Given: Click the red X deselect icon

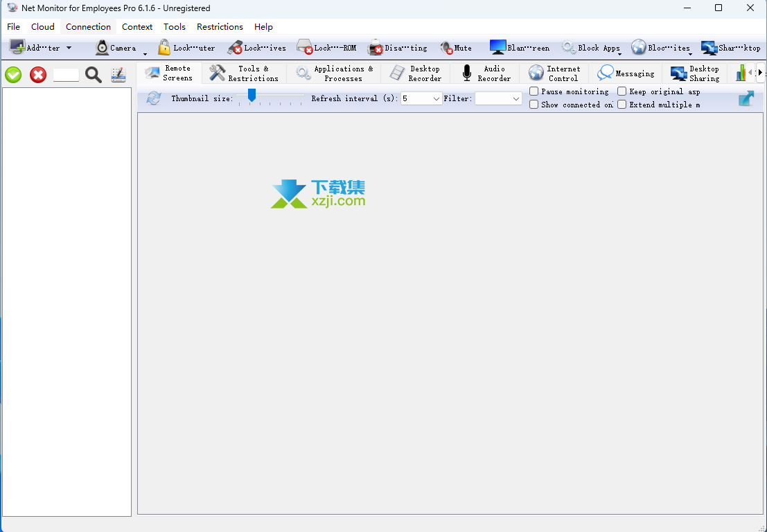Looking at the screenshot, I should [x=38, y=75].
